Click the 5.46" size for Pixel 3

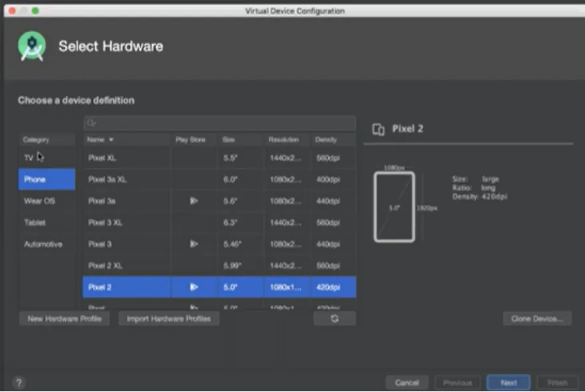click(x=232, y=244)
